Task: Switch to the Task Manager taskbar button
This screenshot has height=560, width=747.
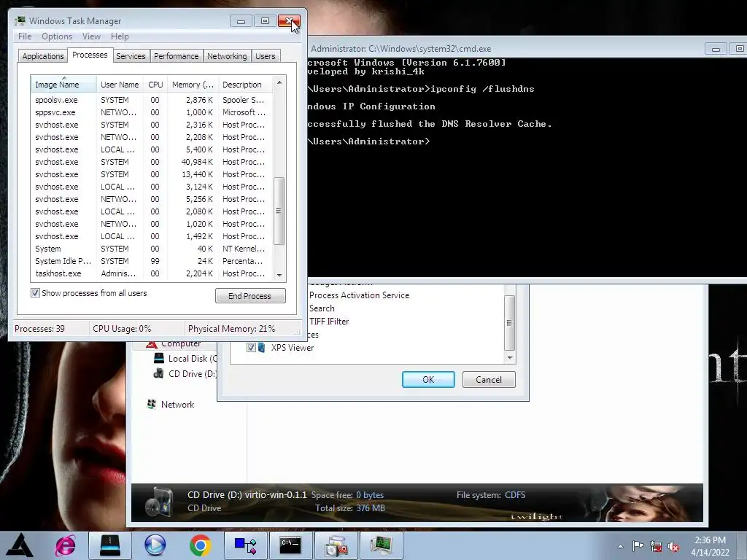Action: tap(381, 545)
